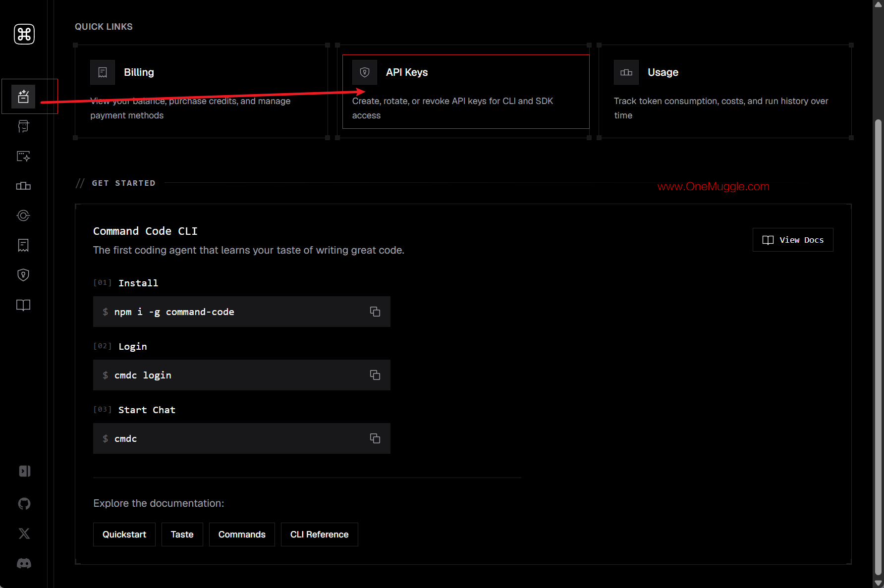Click the 'payment methods' Billing description text
This screenshot has width=884, height=588.
pyautogui.click(x=127, y=115)
